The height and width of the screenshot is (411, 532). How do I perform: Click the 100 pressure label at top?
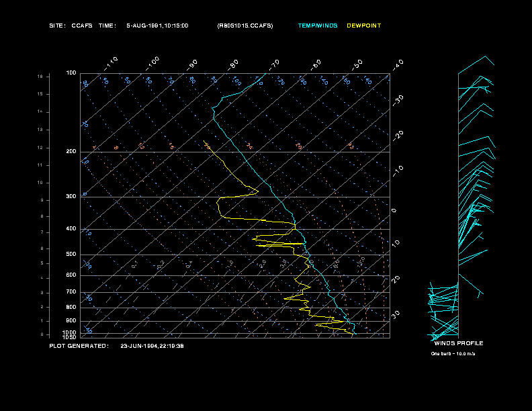tap(71, 73)
